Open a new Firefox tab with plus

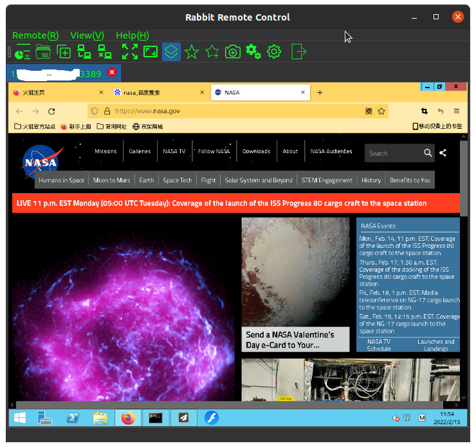(x=320, y=93)
